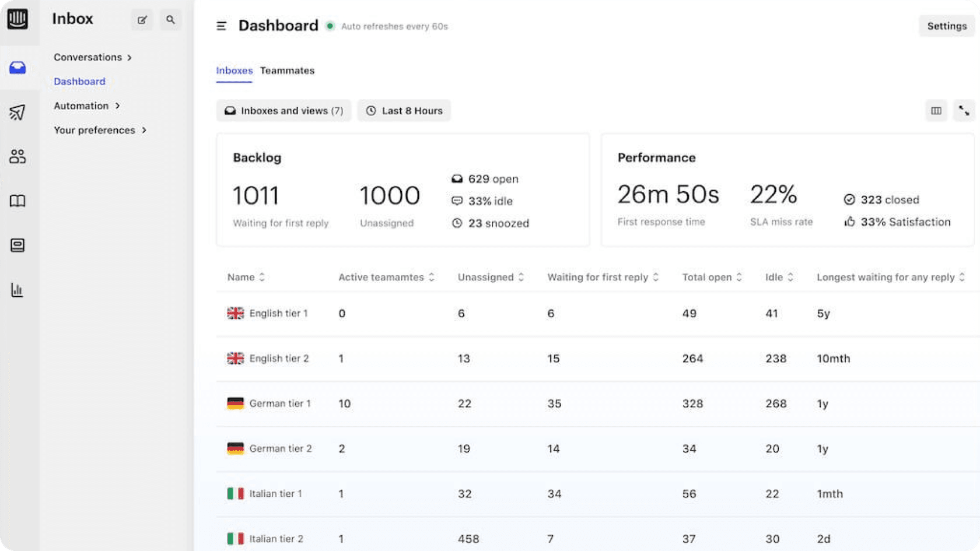Click the chat icon beside 33% idle

[457, 201]
